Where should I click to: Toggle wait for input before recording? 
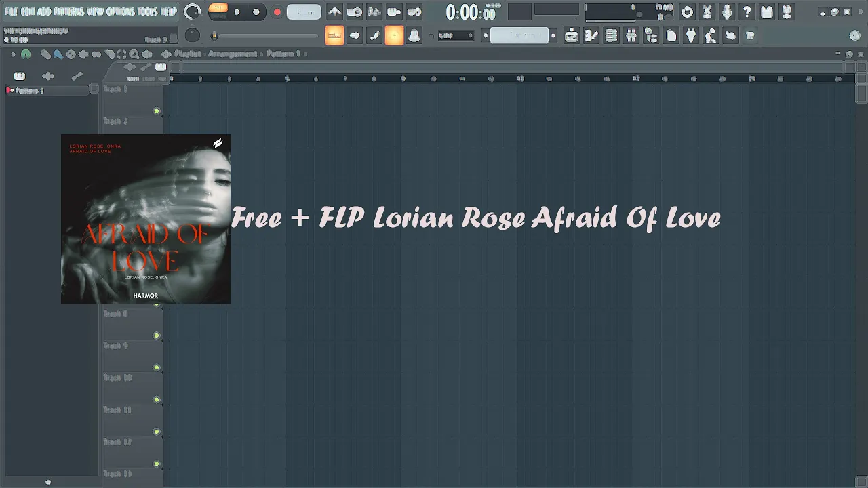[354, 12]
